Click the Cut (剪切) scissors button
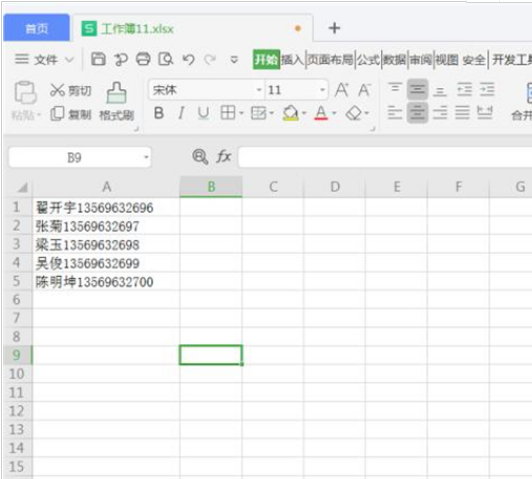 (x=71, y=91)
